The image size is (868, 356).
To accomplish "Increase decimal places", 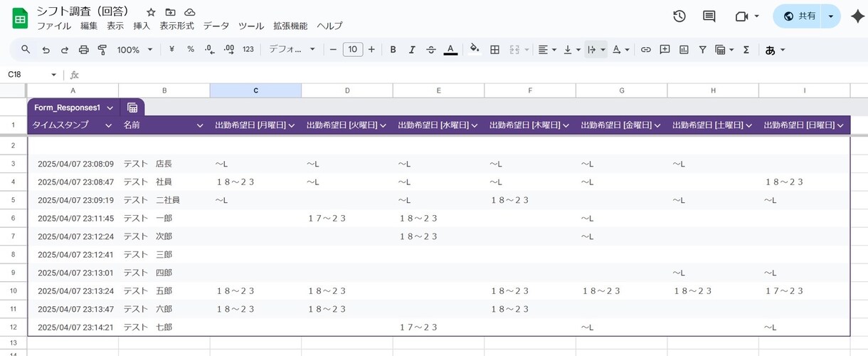I will [x=229, y=50].
